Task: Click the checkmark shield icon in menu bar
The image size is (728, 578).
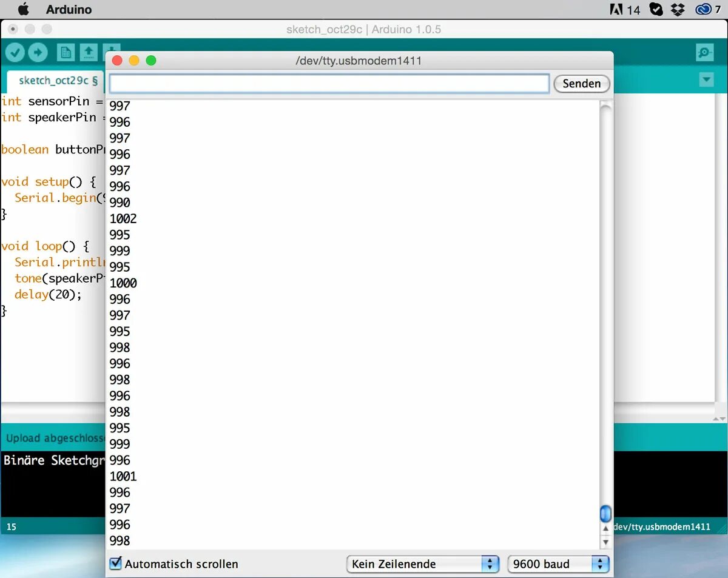Action: (656, 9)
